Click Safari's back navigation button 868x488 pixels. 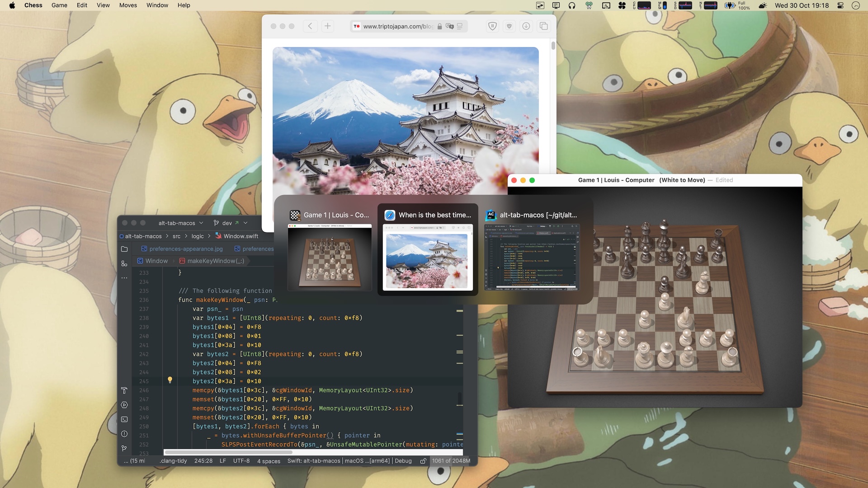click(310, 26)
